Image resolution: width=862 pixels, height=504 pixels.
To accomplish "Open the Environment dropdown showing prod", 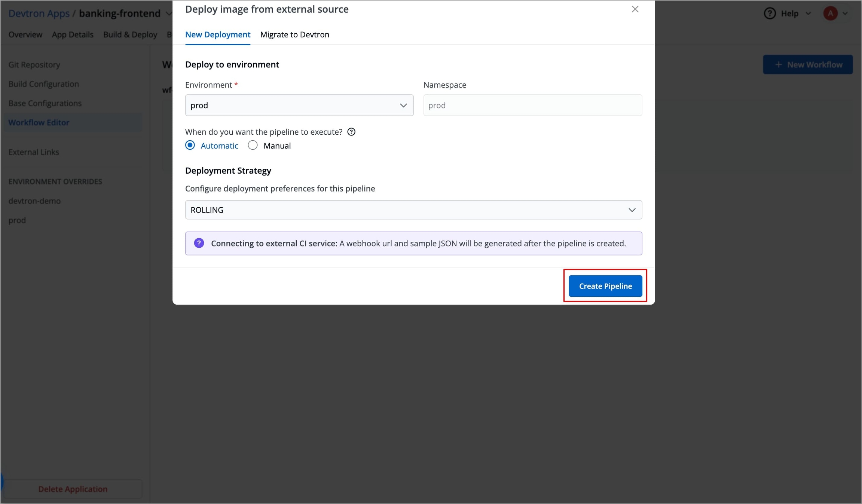I will tap(299, 106).
